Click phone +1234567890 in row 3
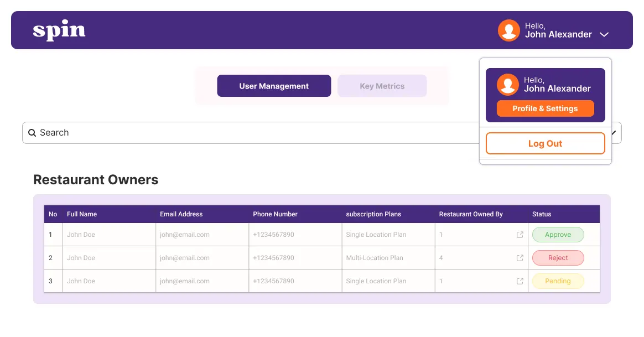Screen dimensions: 644x337 (273, 281)
